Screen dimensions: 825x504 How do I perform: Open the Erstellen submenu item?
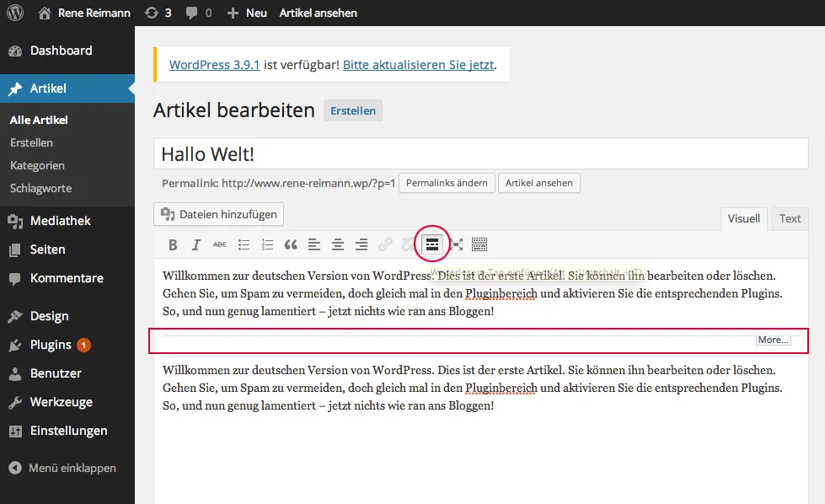tap(31, 142)
